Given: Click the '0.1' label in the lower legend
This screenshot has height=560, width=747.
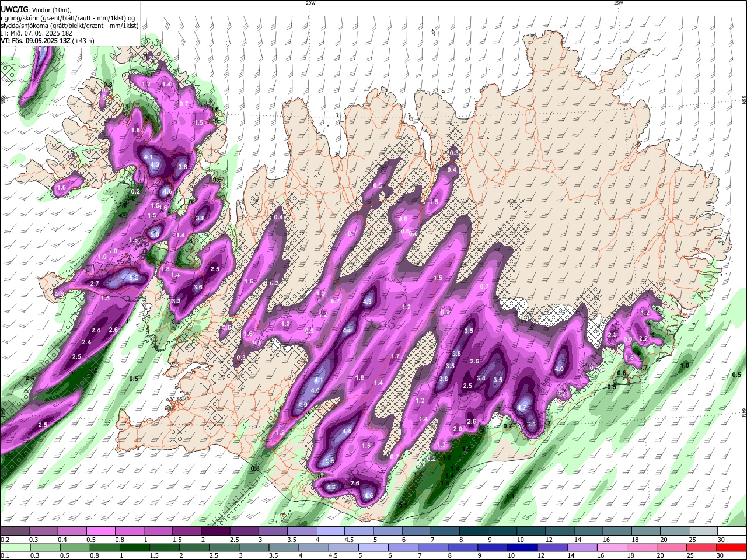Looking at the screenshot, I should click(5, 556).
